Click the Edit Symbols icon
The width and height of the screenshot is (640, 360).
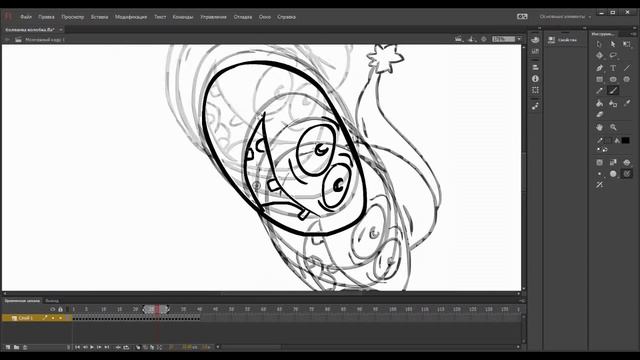pyautogui.click(x=471, y=39)
